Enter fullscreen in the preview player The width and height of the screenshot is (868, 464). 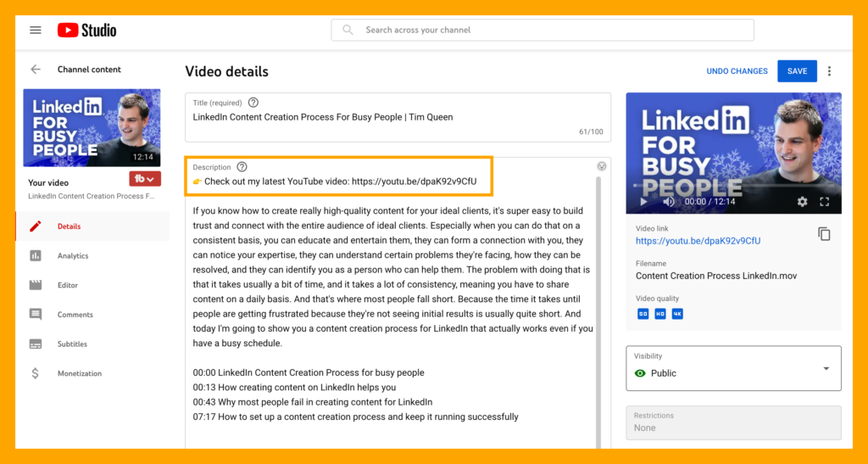824,202
